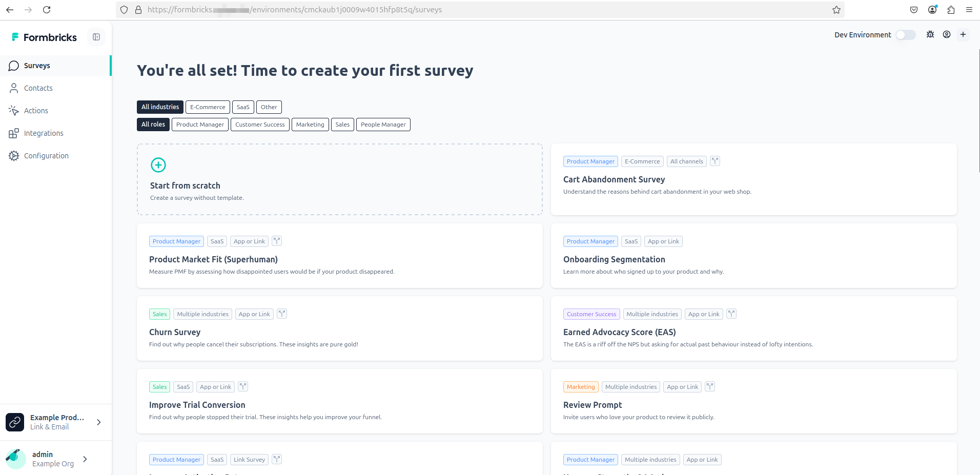This screenshot has width=980, height=475.
Task: Click the browser reload button
Action: tap(47, 10)
